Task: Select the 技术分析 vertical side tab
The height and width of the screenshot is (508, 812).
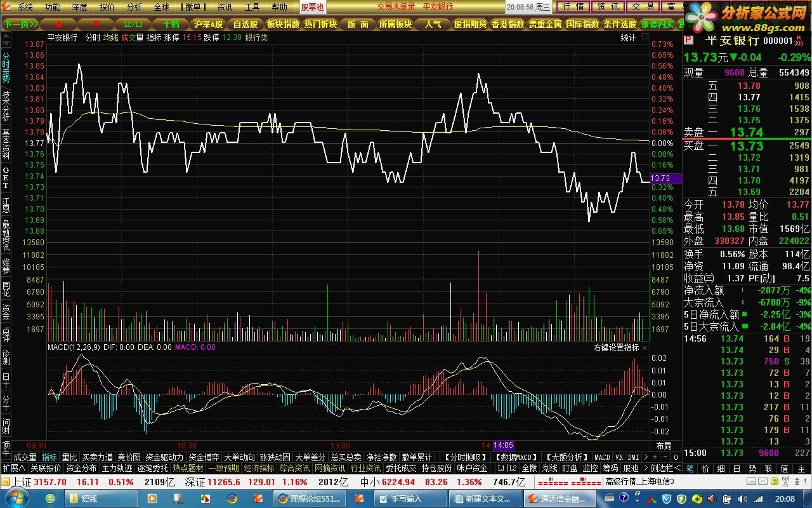Action: (x=6, y=106)
